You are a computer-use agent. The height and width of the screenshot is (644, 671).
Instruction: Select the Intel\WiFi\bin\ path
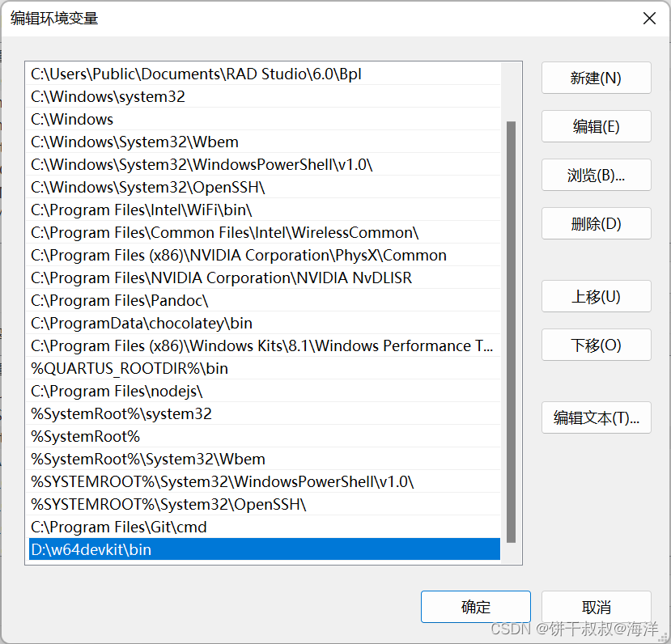click(x=265, y=210)
